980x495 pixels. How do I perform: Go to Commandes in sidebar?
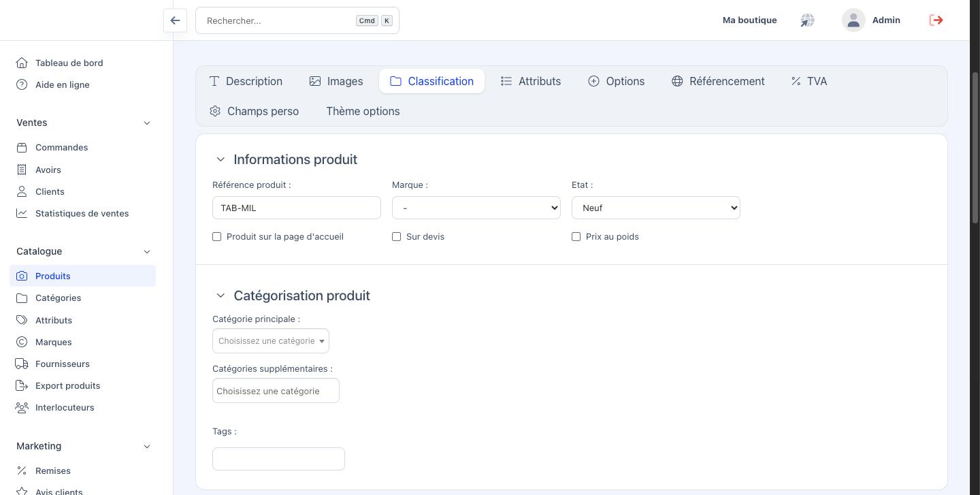coord(61,147)
